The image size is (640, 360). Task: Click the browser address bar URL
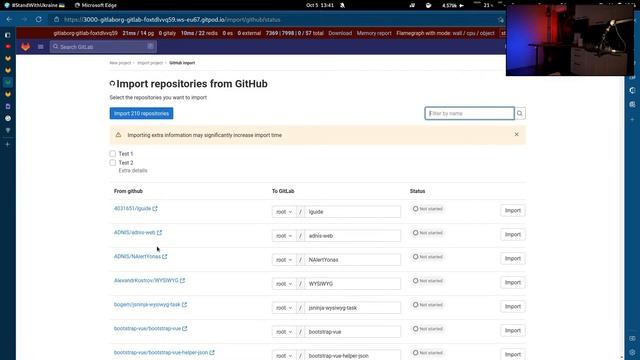click(172, 20)
